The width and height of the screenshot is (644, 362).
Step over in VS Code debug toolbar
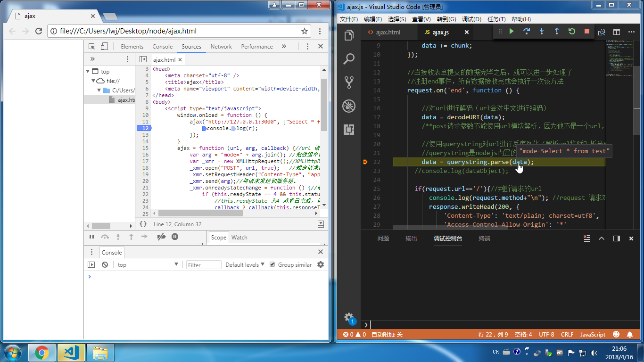527,32
